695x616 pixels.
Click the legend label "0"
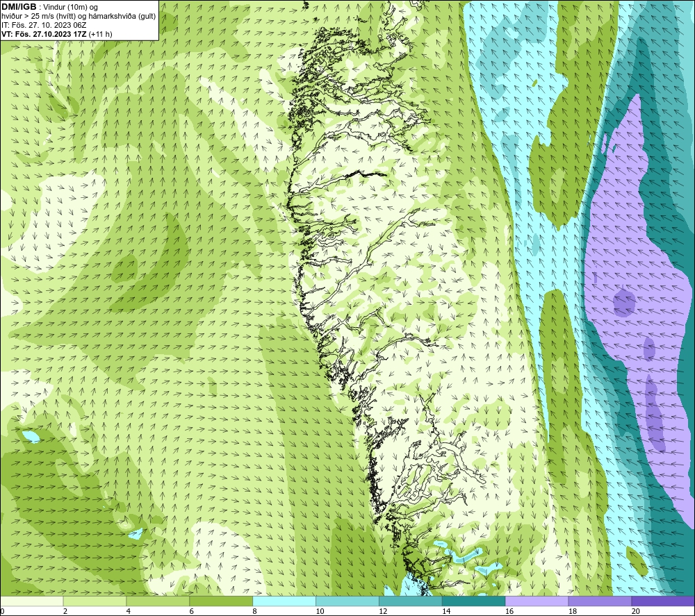tap(2, 612)
